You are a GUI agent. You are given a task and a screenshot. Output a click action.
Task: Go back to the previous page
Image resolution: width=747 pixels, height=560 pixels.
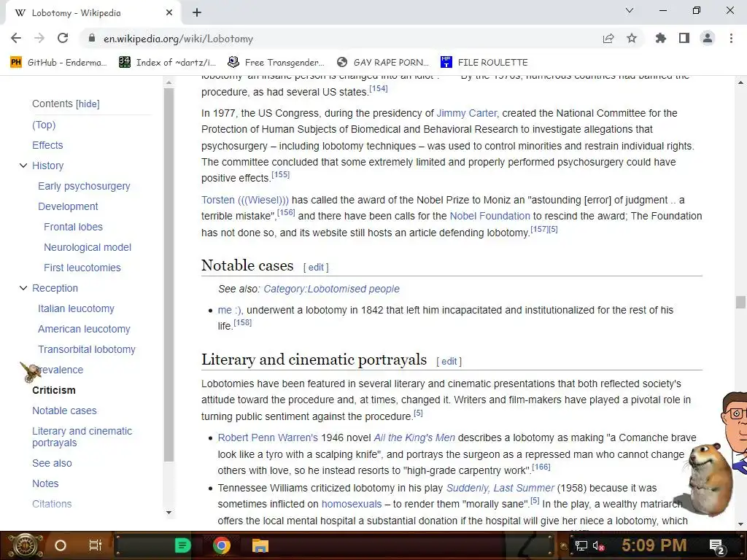pyautogui.click(x=16, y=39)
